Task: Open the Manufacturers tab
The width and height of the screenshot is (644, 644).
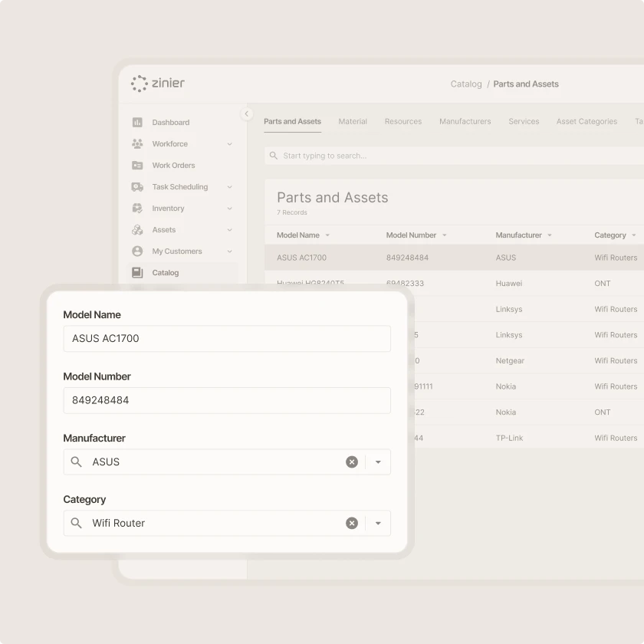Action: coord(465,122)
